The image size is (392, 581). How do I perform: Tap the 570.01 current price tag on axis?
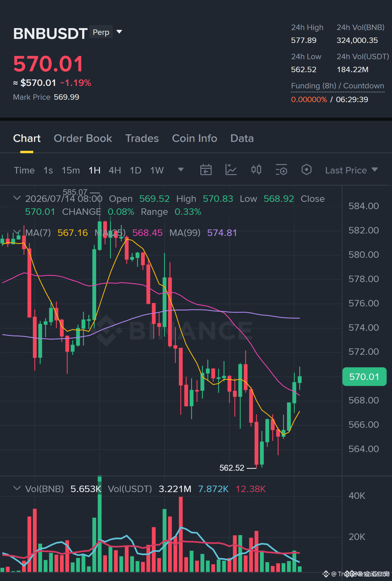364,377
